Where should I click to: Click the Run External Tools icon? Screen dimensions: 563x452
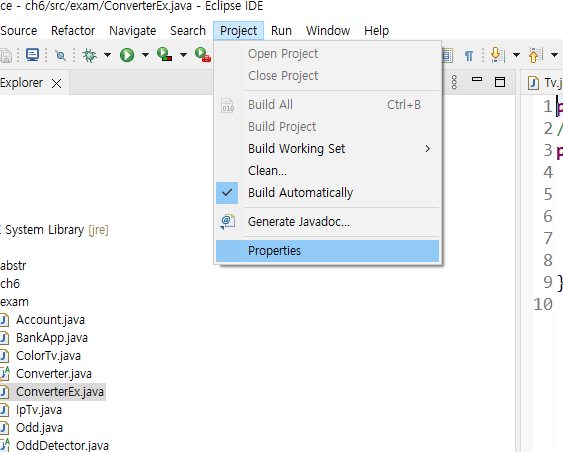point(203,55)
